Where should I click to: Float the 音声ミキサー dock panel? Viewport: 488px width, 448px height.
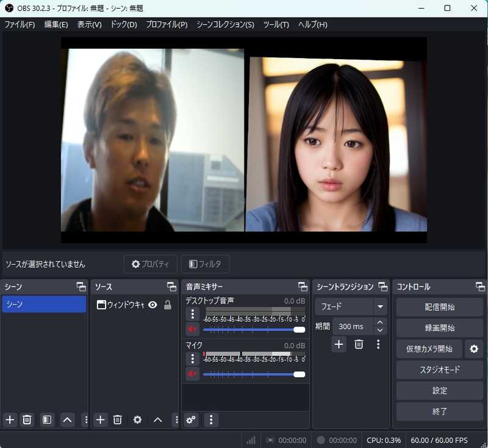point(303,286)
